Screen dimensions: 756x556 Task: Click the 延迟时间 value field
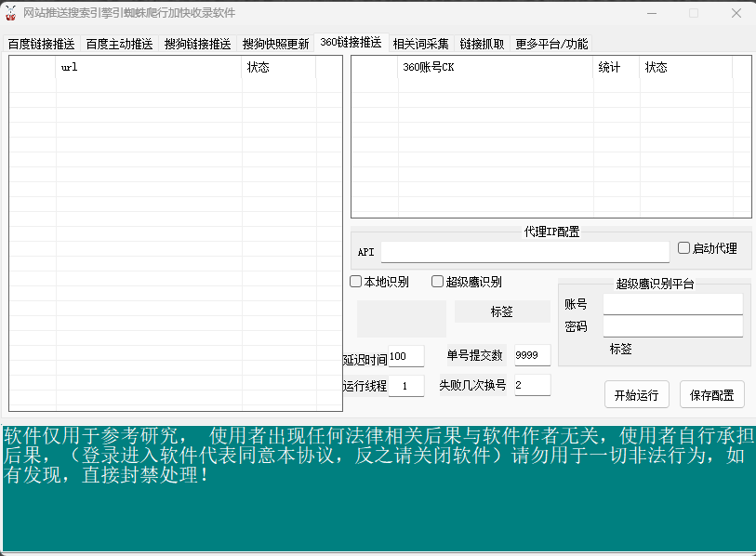(405, 357)
